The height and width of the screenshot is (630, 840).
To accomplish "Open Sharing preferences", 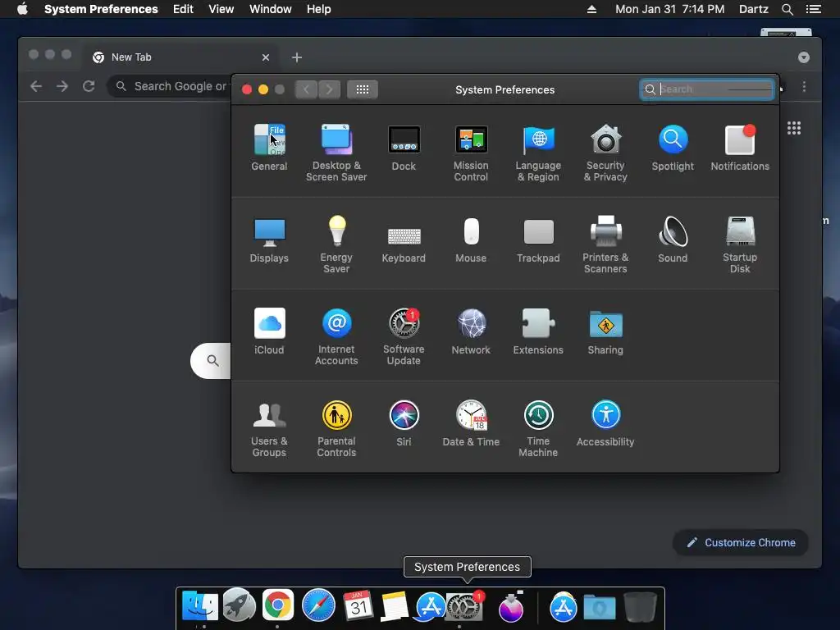I will (x=605, y=331).
